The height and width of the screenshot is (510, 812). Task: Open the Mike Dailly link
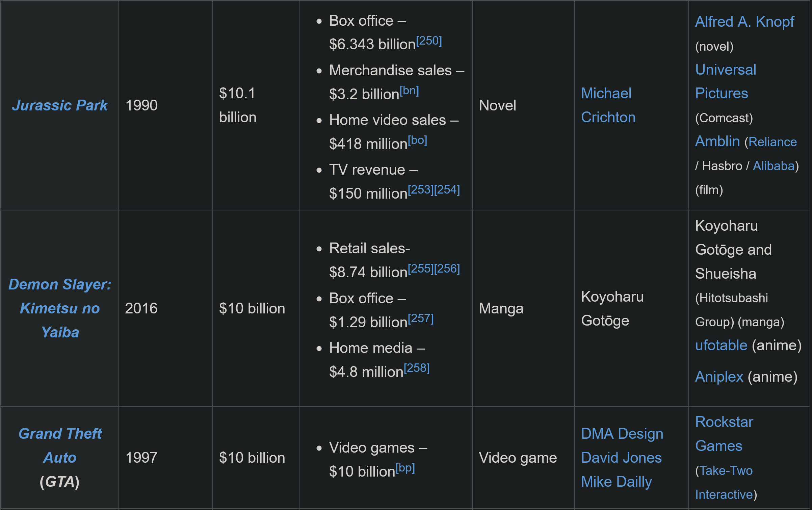pos(617,482)
